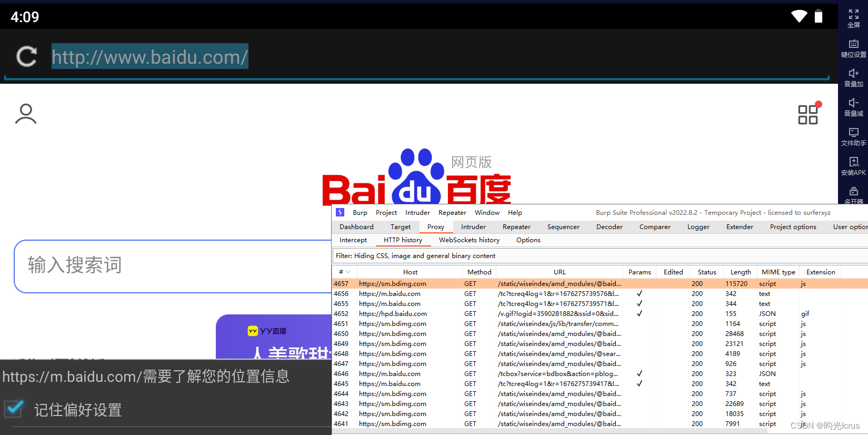Viewport: 868px width, 435px height.
Task: Click the WiFi status bar icon
Action: point(799,16)
